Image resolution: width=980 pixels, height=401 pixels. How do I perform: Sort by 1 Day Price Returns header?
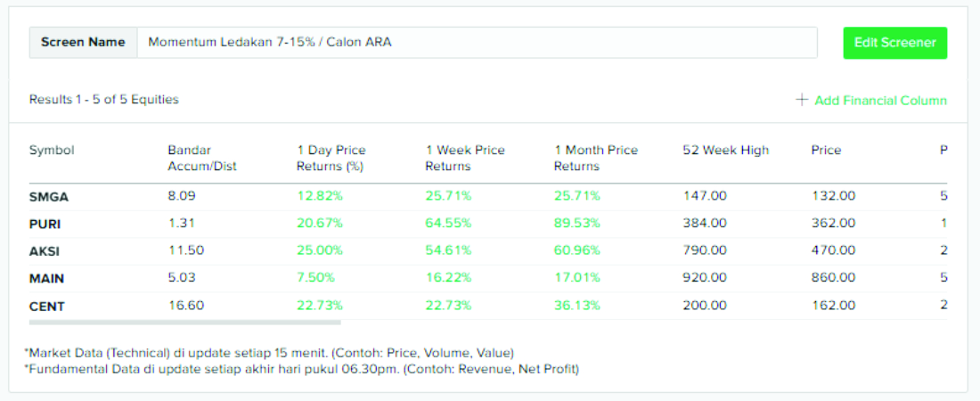pos(331,158)
